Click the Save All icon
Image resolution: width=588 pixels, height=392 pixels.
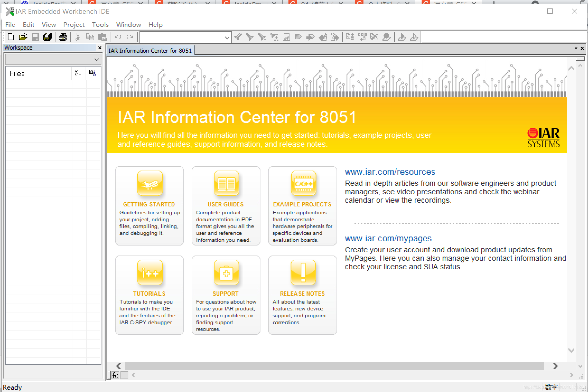pyautogui.click(x=48, y=37)
